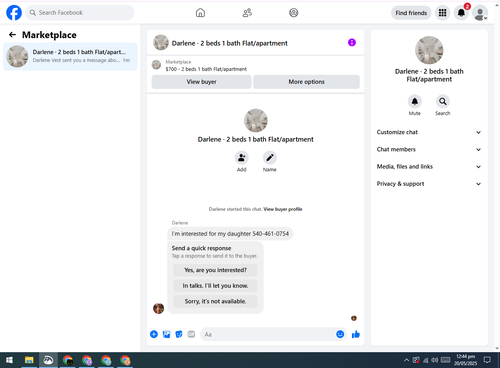This screenshot has width=500, height=368.
Task: Click the Find friends button
Action: click(411, 13)
